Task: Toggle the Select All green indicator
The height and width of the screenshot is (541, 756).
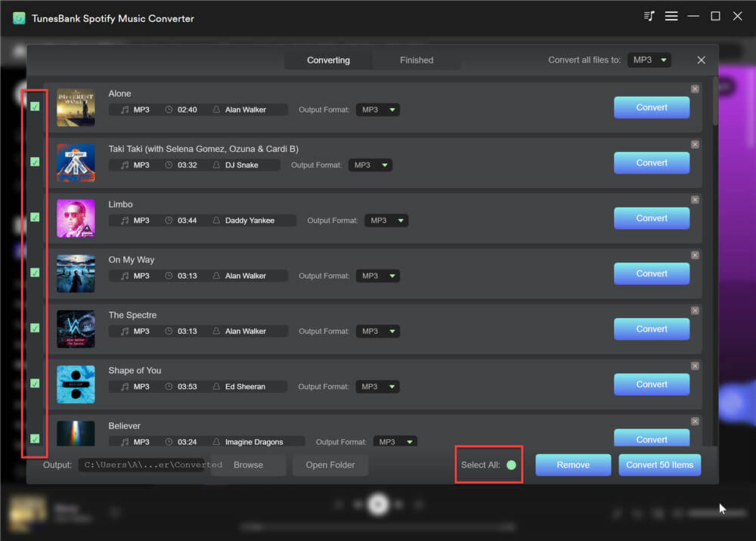Action: [511, 465]
